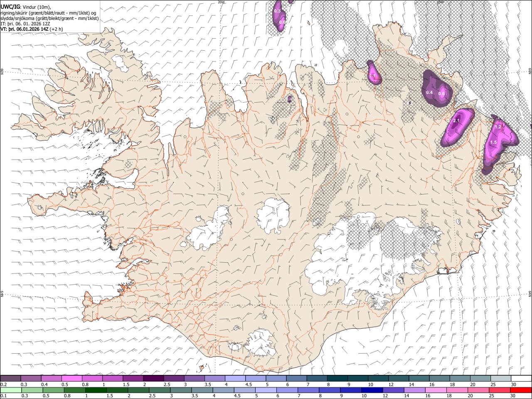
Task: Click the rigning/skúrir legend description line
Action: point(48,12)
